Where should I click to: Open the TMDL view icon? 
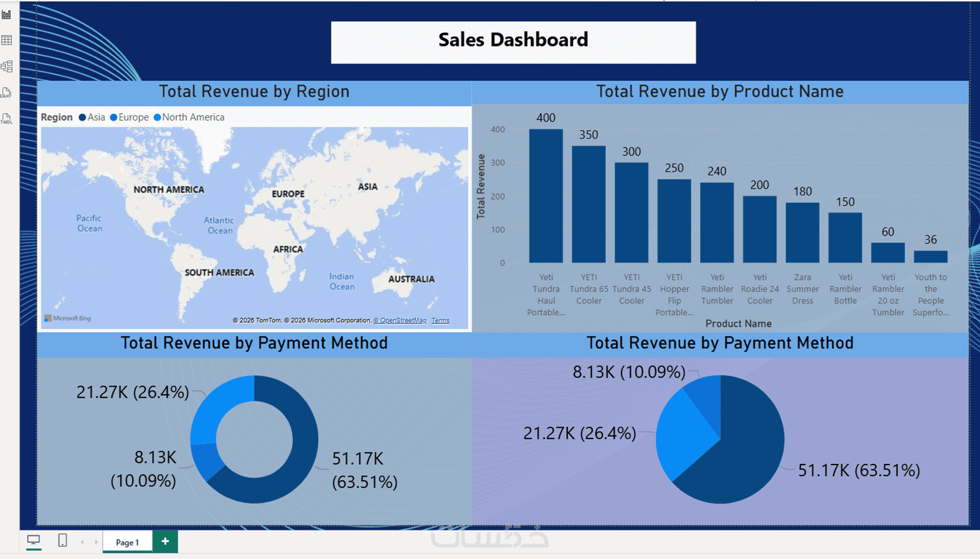point(6,119)
